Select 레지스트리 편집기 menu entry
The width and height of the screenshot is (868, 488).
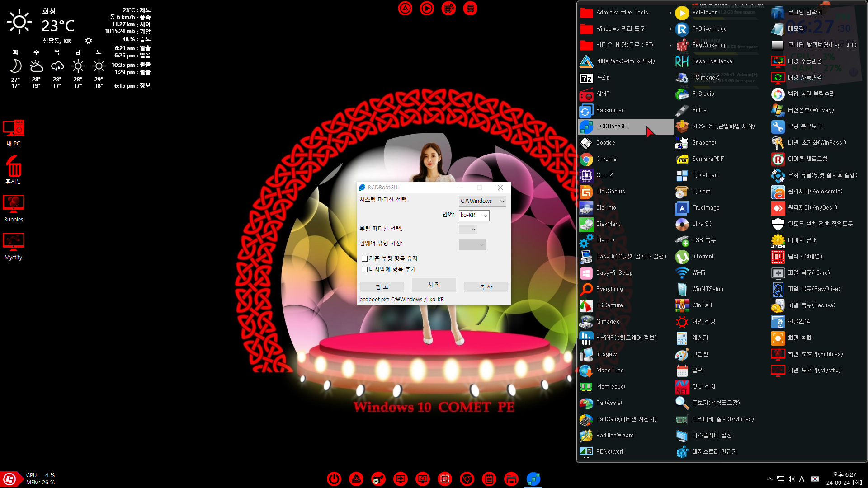(722, 452)
